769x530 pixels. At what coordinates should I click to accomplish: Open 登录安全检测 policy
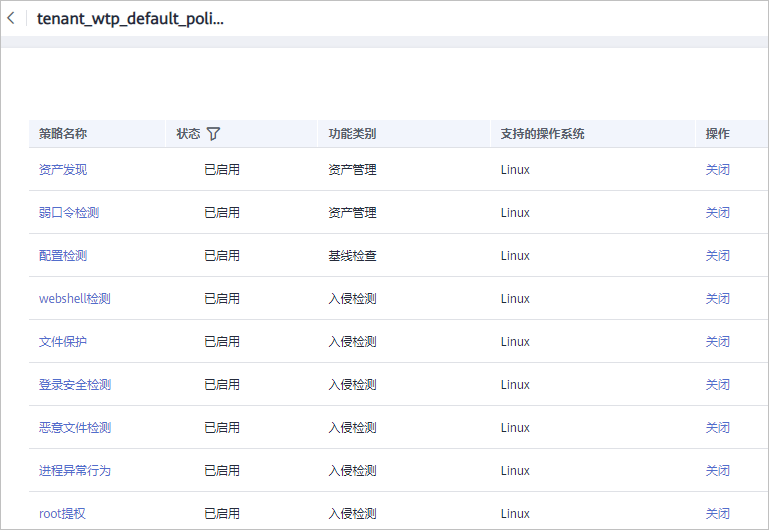pos(75,385)
